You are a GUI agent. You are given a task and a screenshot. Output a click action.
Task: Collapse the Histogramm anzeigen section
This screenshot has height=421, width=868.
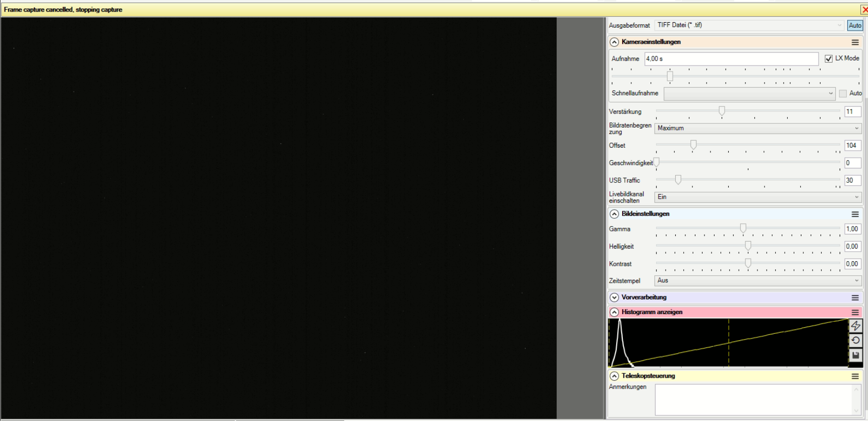614,313
